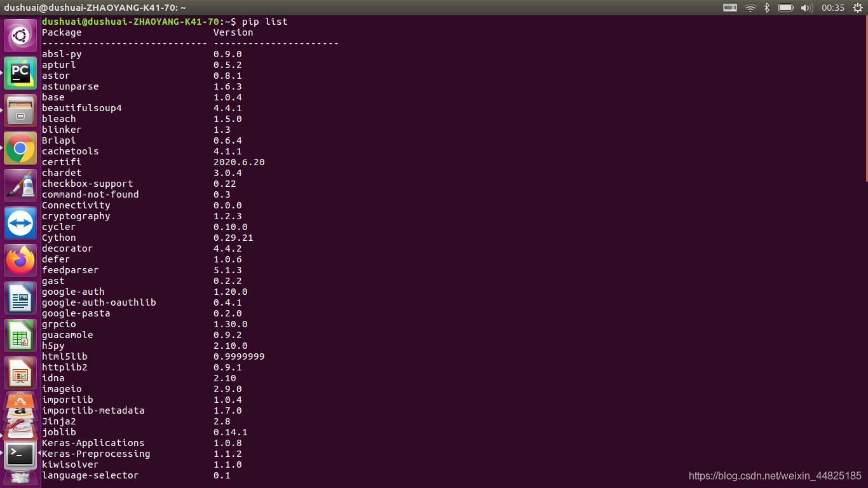This screenshot has width=868, height=488.
Task: Launch LibreOffice Calc from the dock
Action: 20,335
